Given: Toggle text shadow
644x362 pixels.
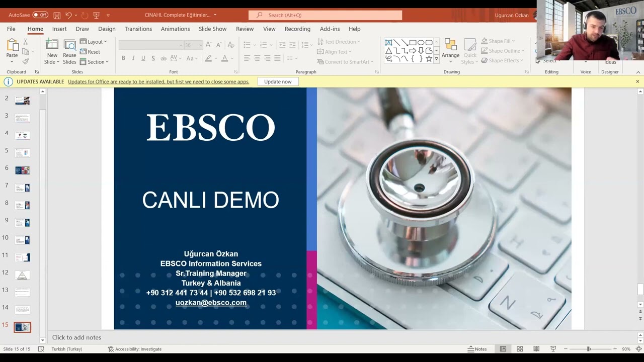Looking at the screenshot, I should click(153, 58).
